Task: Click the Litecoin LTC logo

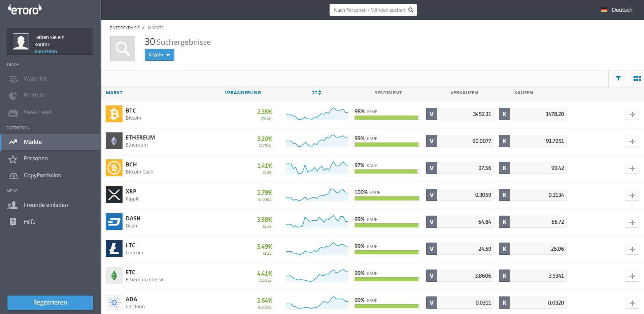Action: tap(114, 249)
